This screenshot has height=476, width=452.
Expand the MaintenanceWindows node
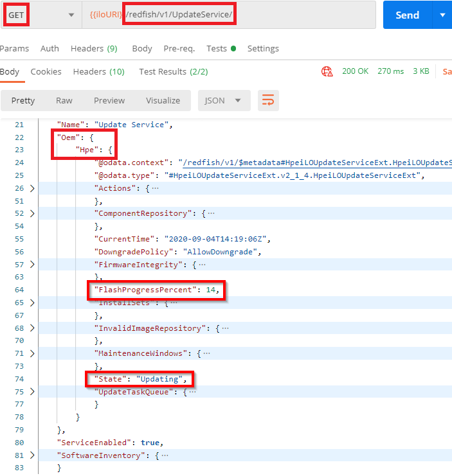tap(32, 353)
